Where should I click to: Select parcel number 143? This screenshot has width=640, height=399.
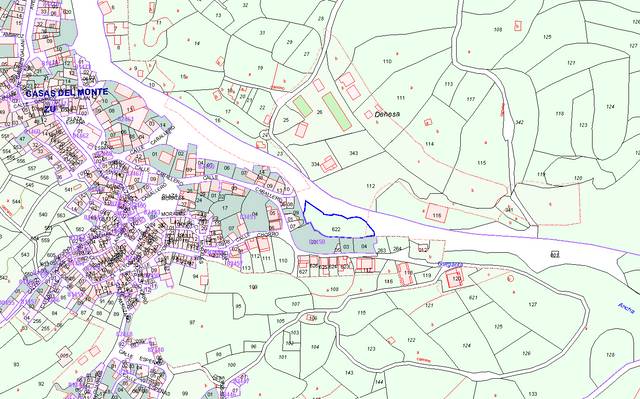coord(349,373)
